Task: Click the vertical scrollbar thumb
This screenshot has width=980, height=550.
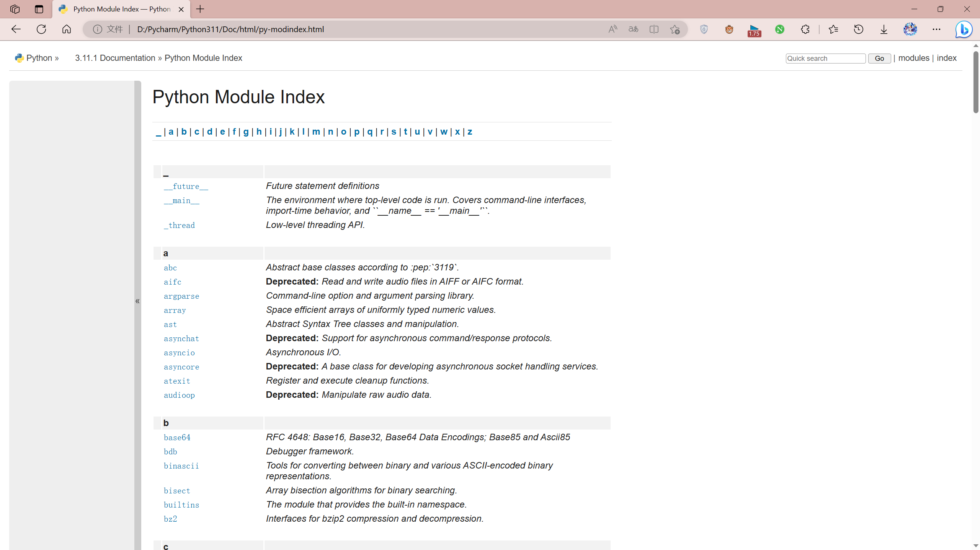Action: [976, 82]
